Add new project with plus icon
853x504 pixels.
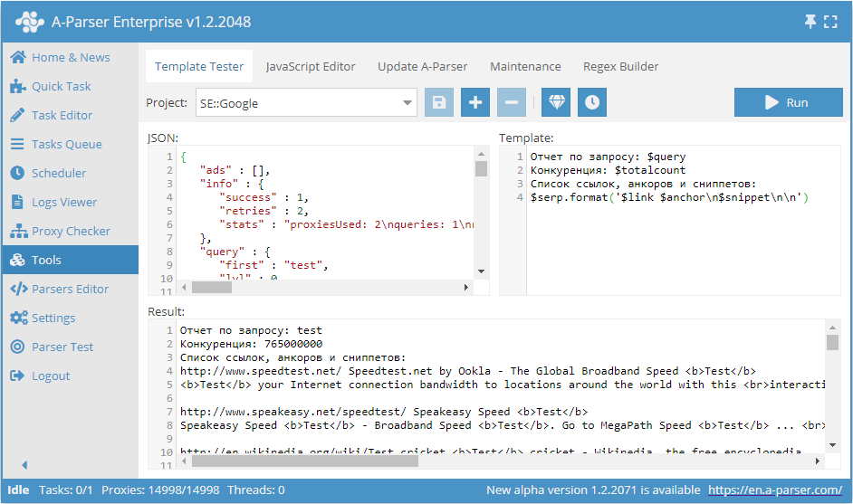(x=475, y=102)
